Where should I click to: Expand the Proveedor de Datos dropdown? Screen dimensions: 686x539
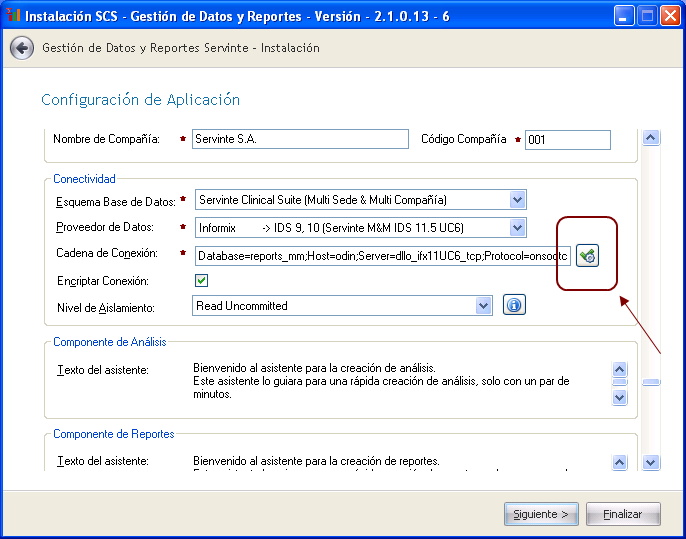click(516, 228)
